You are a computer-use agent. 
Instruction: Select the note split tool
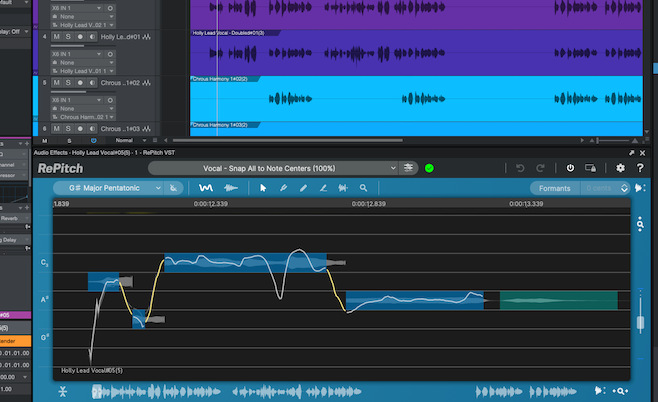(343, 188)
